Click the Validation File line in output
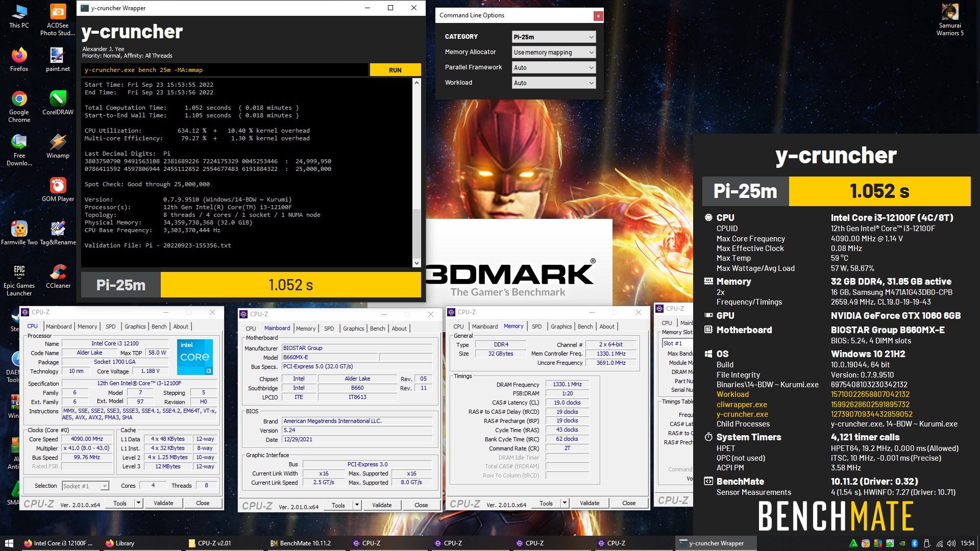The width and height of the screenshot is (980, 551). 158,245
